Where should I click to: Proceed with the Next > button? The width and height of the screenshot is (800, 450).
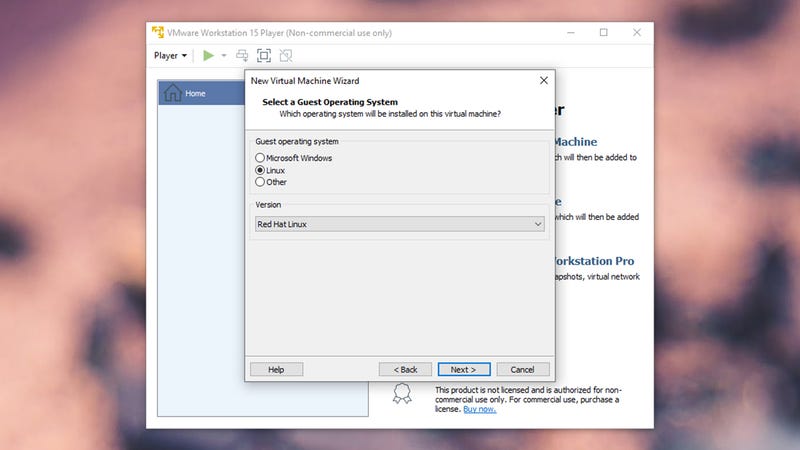(464, 369)
